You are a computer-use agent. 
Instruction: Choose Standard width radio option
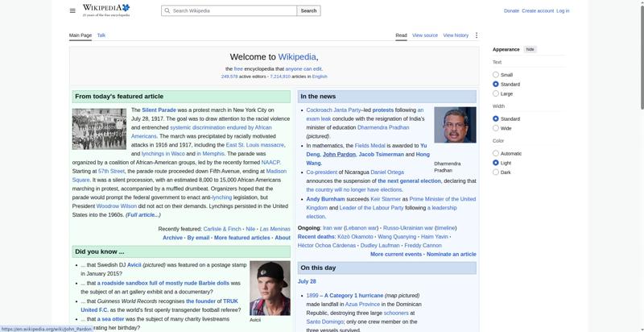tap(496, 118)
